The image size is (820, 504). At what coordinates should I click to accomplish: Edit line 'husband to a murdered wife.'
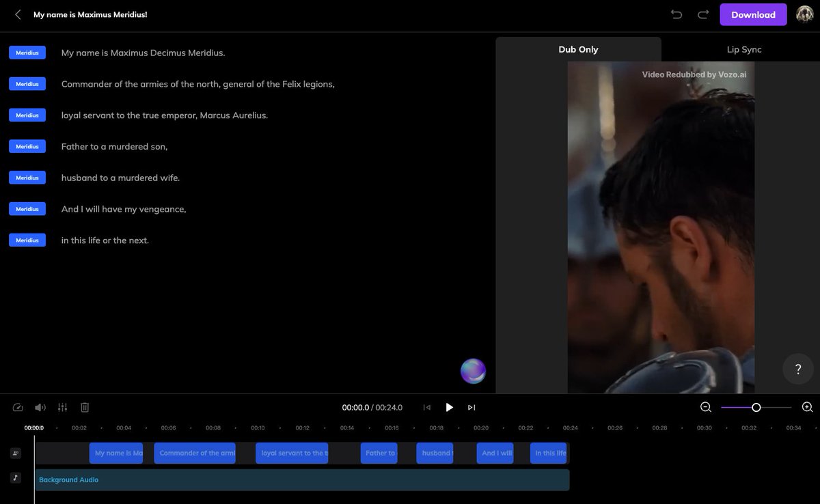tap(120, 178)
